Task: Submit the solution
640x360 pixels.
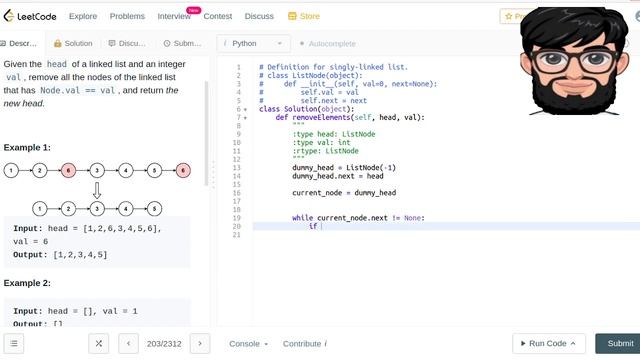Action: coord(618,344)
